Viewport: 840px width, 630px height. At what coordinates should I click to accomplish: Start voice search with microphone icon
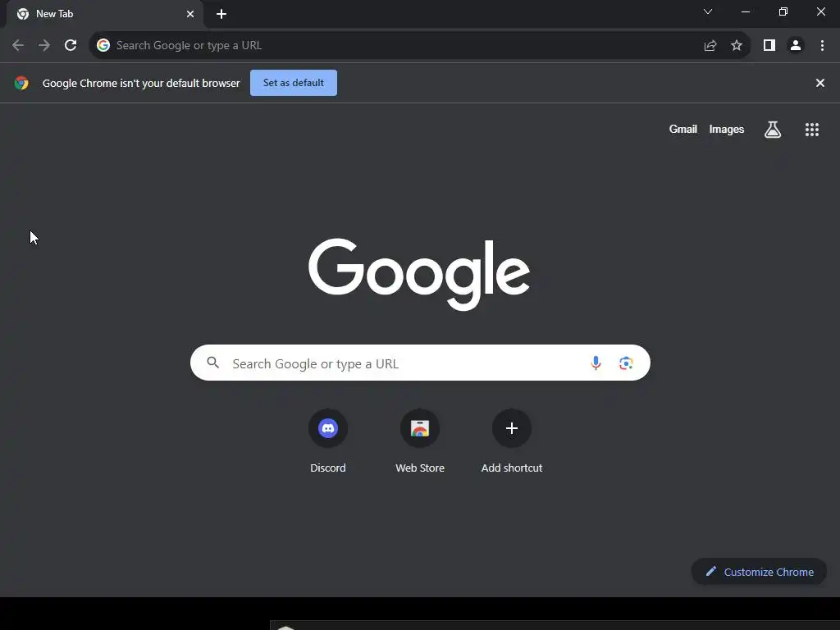point(596,363)
